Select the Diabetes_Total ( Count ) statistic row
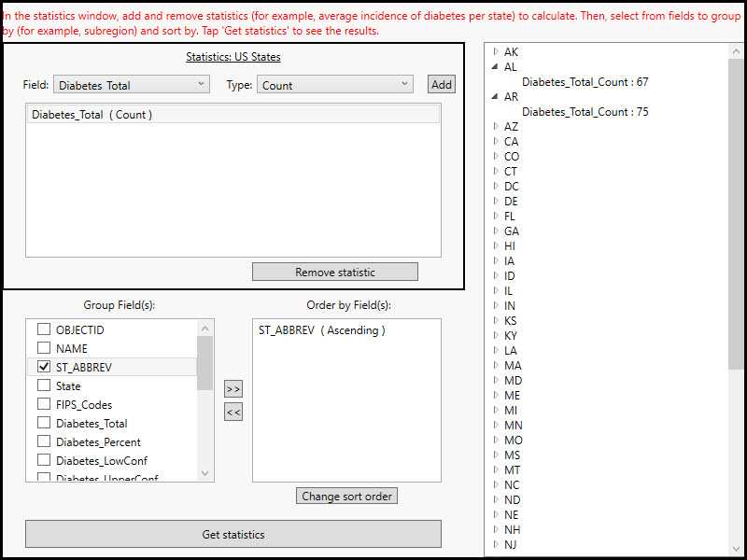The image size is (747, 560). (233, 115)
